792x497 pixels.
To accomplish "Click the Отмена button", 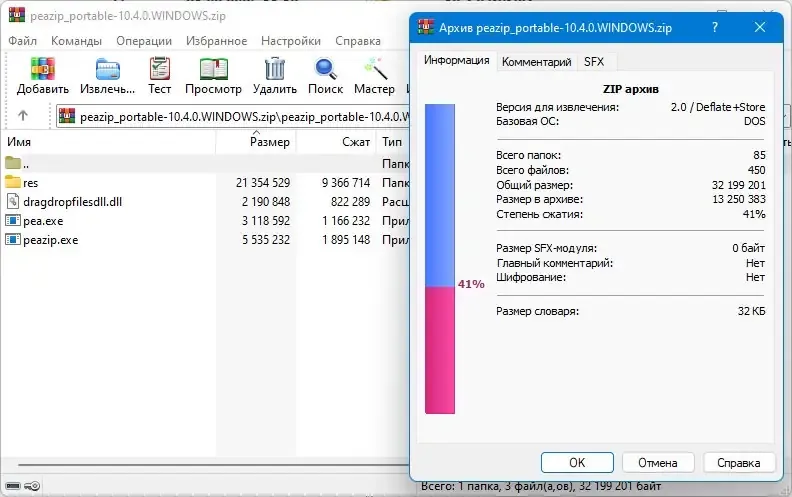I will point(658,462).
